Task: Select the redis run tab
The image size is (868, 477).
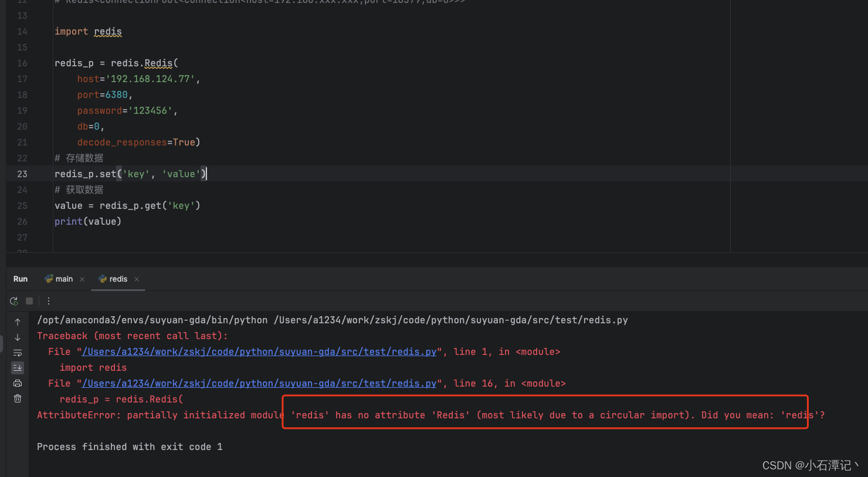Action: pos(113,279)
